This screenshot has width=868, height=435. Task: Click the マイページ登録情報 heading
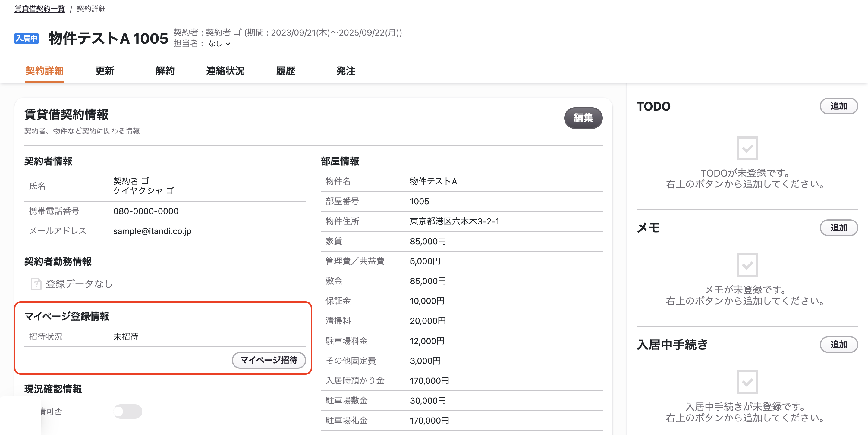pyautogui.click(x=67, y=316)
